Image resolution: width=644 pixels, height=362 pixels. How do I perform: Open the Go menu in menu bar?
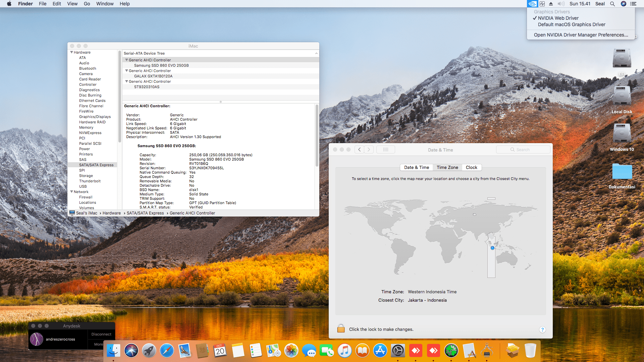point(87,4)
